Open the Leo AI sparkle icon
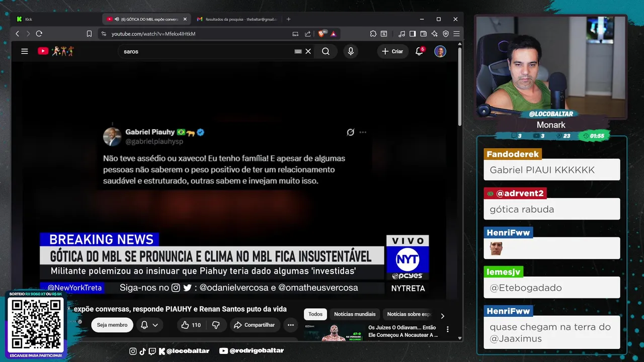The width and height of the screenshot is (644, 362). [x=435, y=34]
